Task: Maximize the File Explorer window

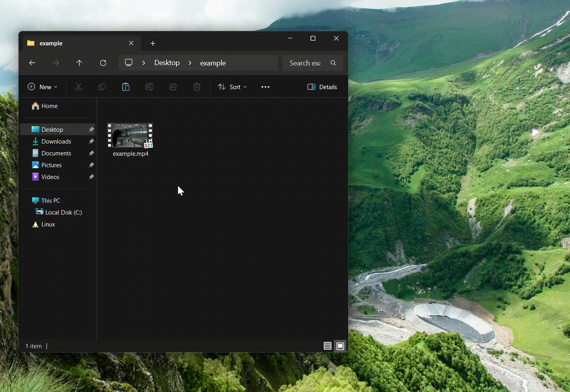Action: (x=313, y=38)
